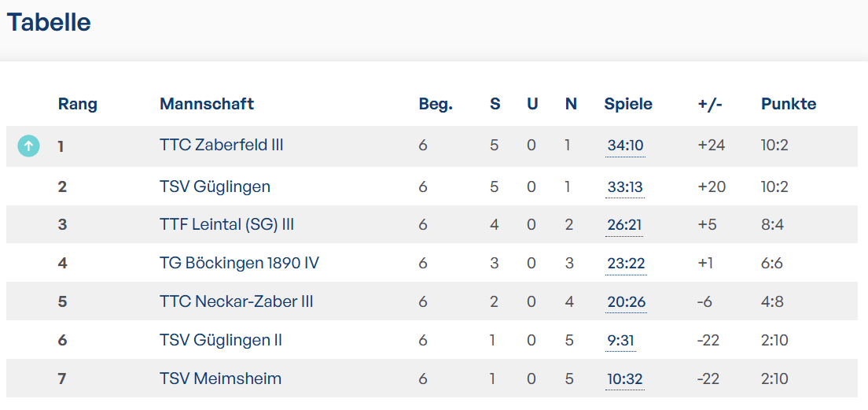Click the 34:10 Spiele score link
Screen dimensions: 868x410
(x=626, y=146)
